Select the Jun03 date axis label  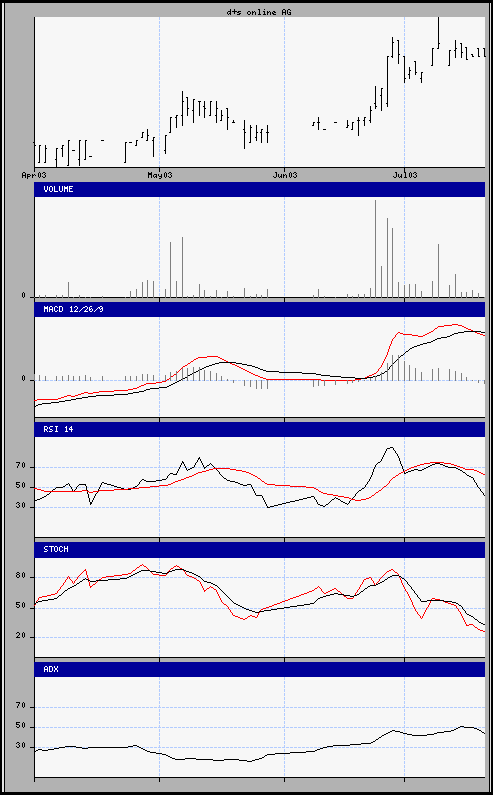tap(285, 175)
